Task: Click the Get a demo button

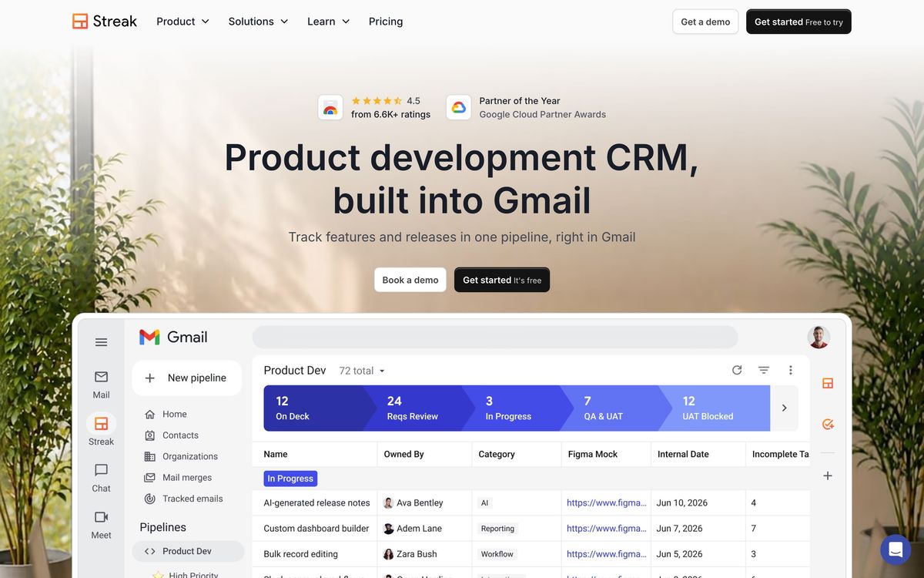Action: click(x=705, y=22)
